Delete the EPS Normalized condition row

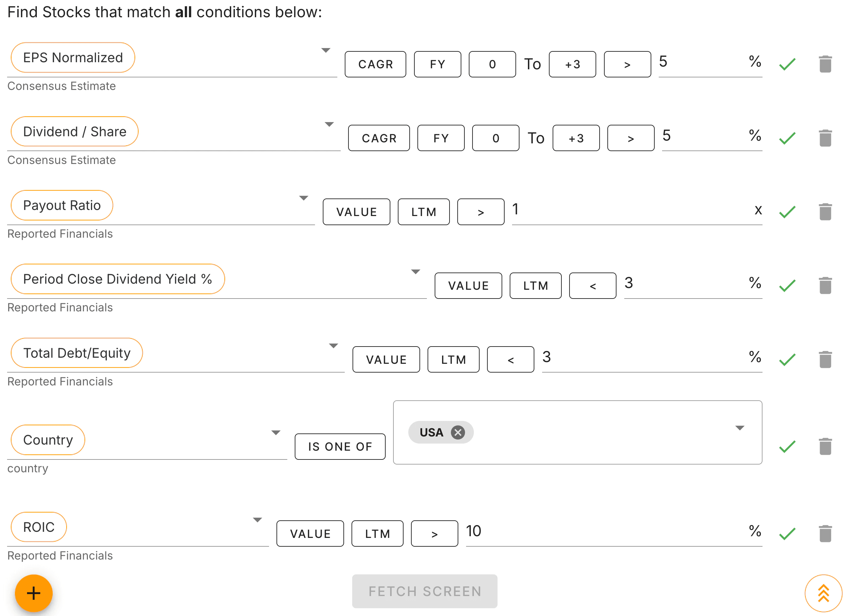(x=825, y=64)
